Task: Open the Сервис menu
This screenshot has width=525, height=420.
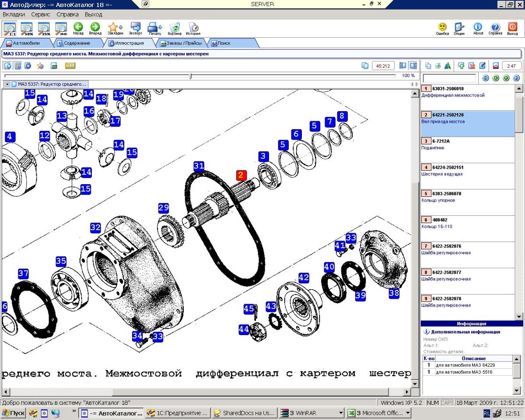Action: point(41,14)
